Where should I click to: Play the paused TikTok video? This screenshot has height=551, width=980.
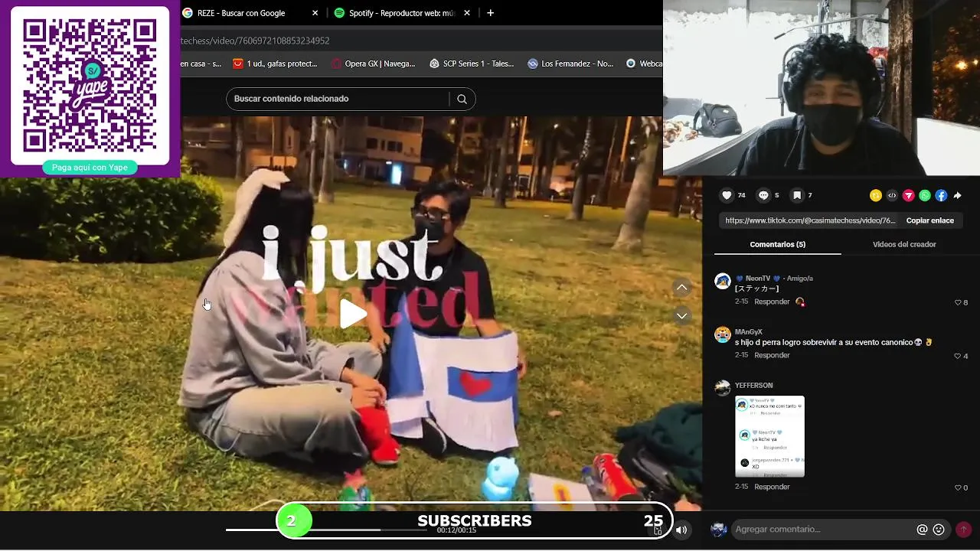click(352, 314)
